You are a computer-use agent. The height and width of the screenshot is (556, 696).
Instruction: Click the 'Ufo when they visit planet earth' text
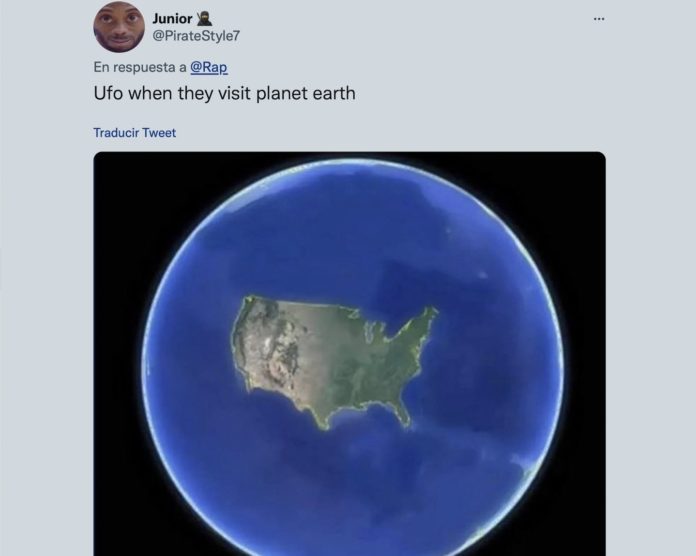coord(225,93)
